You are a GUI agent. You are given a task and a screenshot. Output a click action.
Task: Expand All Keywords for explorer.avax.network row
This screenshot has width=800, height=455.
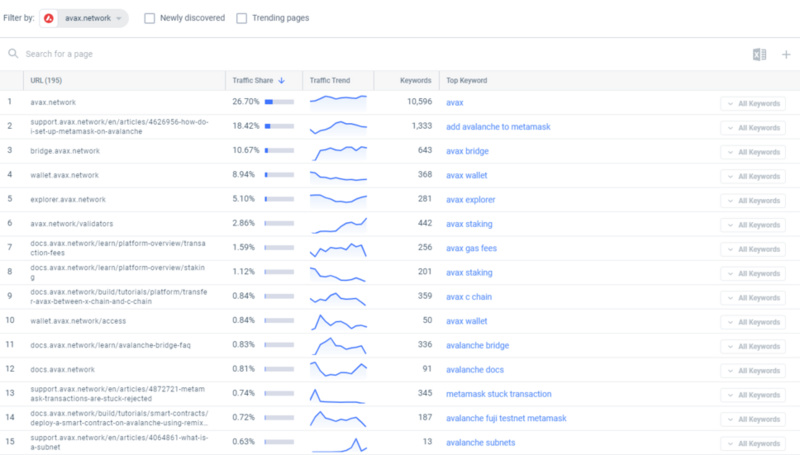pos(753,200)
